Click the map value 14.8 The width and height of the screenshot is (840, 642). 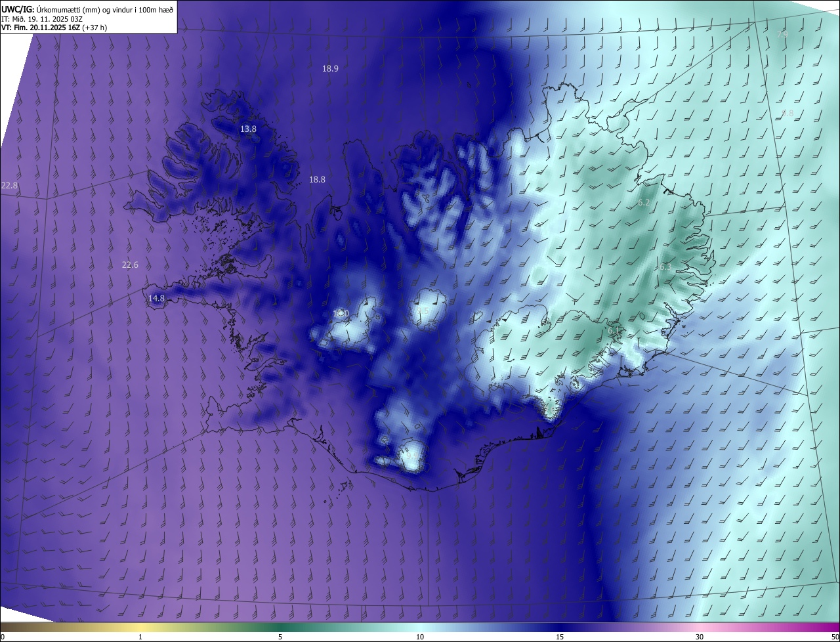click(x=156, y=299)
